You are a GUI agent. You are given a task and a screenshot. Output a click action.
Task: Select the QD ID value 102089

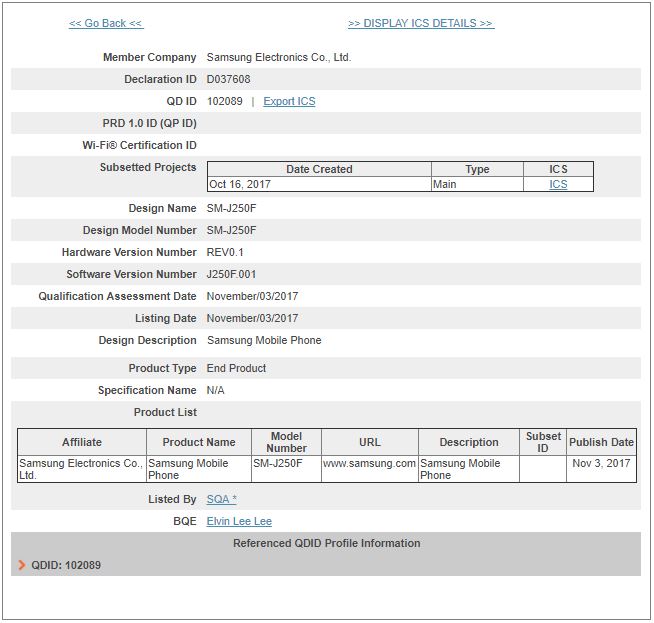pos(225,101)
